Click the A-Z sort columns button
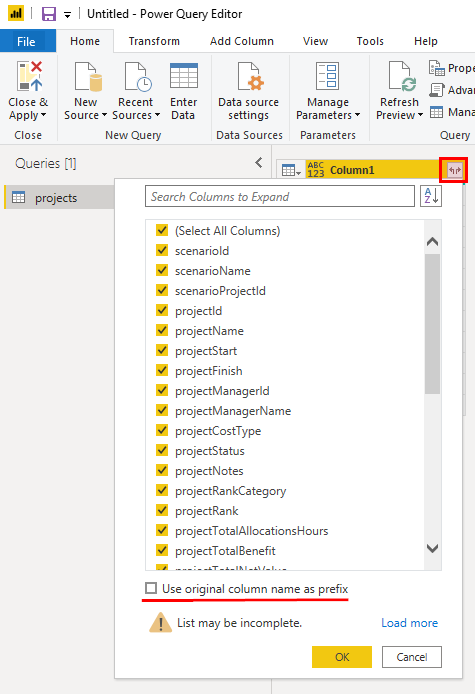The width and height of the screenshot is (475, 694). [x=431, y=196]
